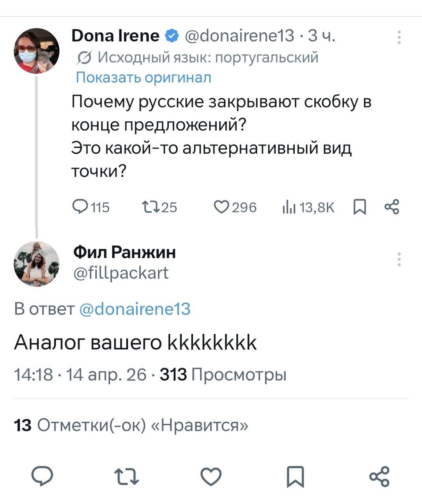Open Фил Ранжин's profile avatar
Viewport: 422px width, 504px height.
[37, 263]
